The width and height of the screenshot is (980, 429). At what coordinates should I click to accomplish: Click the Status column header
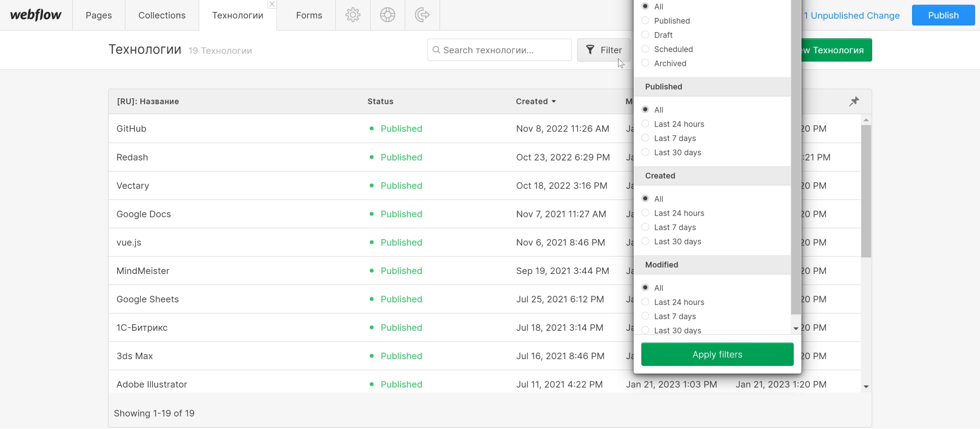coord(380,101)
